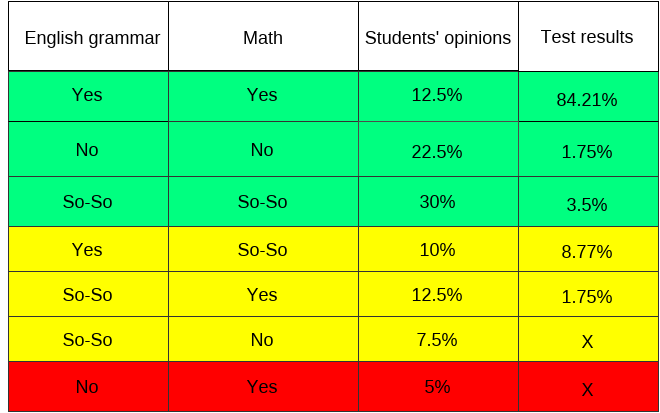
Task: Select the 1.75% cell in the yellow row
Action: (586, 297)
